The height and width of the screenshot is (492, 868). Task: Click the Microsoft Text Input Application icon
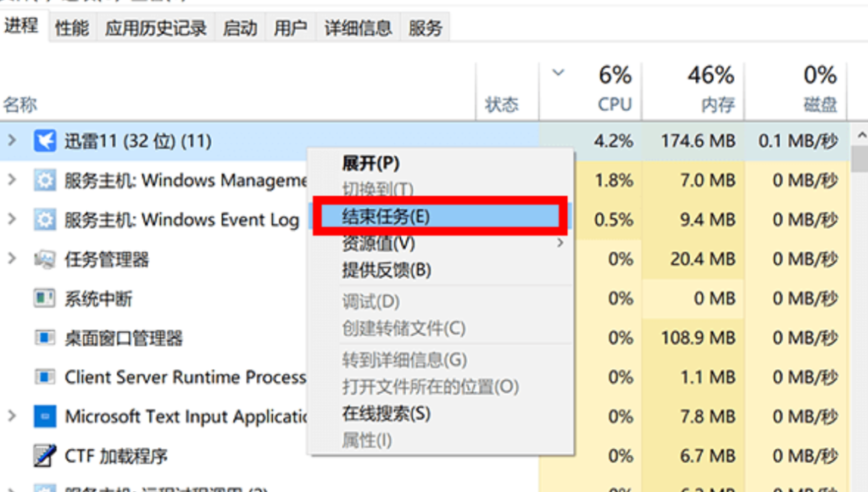(44, 417)
